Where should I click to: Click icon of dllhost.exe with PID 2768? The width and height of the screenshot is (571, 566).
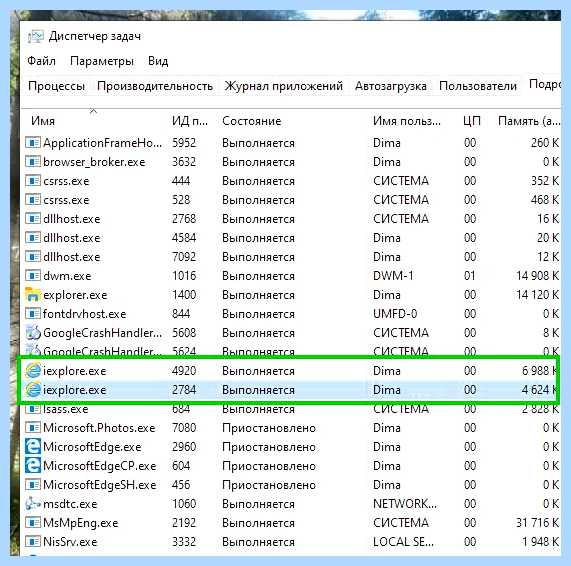(x=33, y=219)
